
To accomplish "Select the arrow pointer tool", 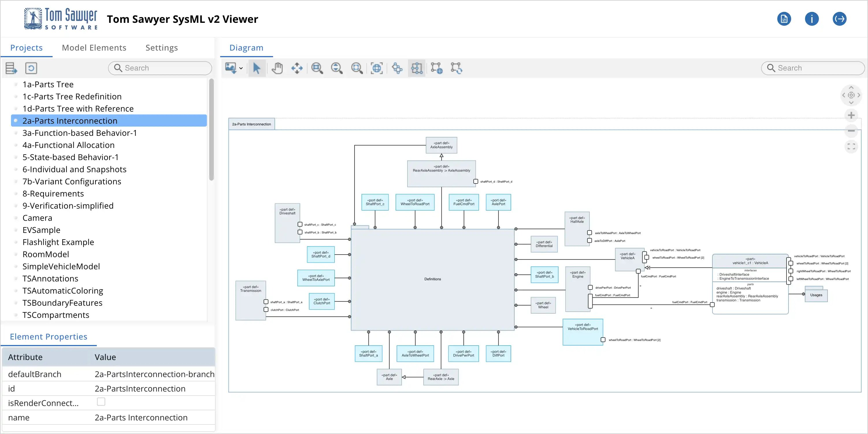I will pyautogui.click(x=257, y=68).
